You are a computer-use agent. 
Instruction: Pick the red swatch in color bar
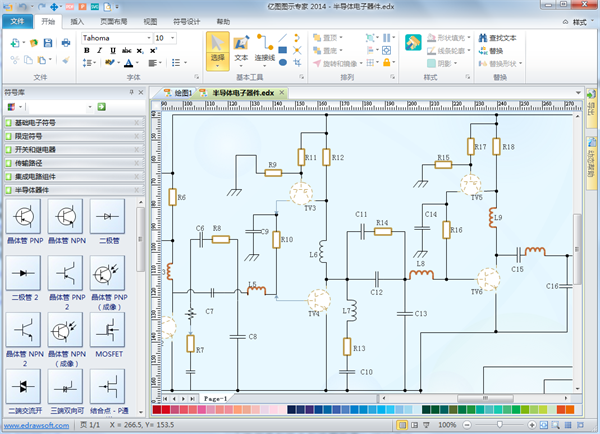point(163,409)
